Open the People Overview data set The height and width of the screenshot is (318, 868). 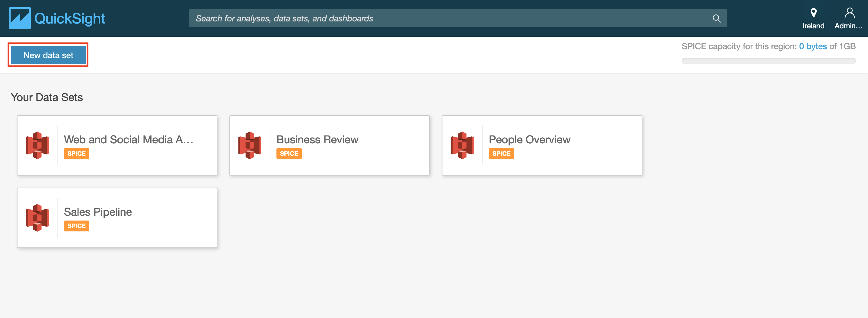pos(529,139)
